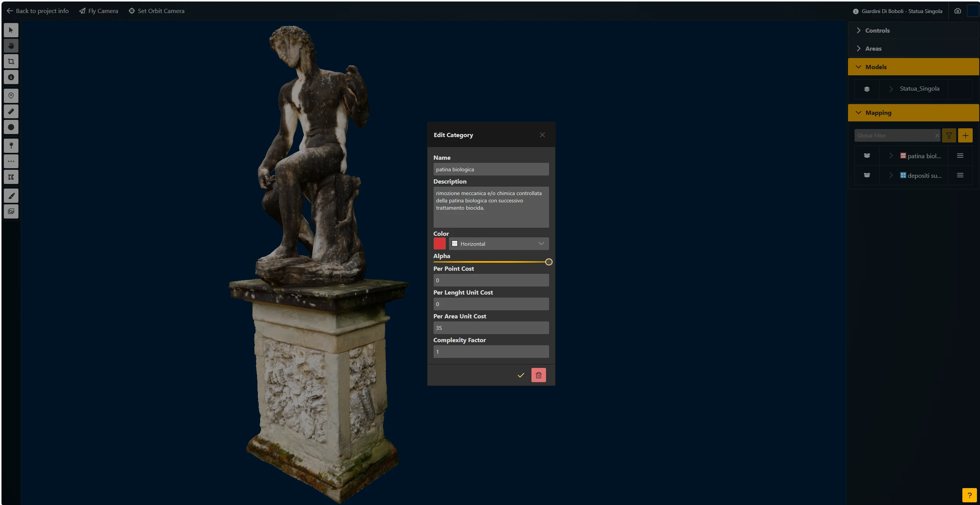
Task: Toggle visibility of depositi superficiali category
Action: (x=867, y=176)
